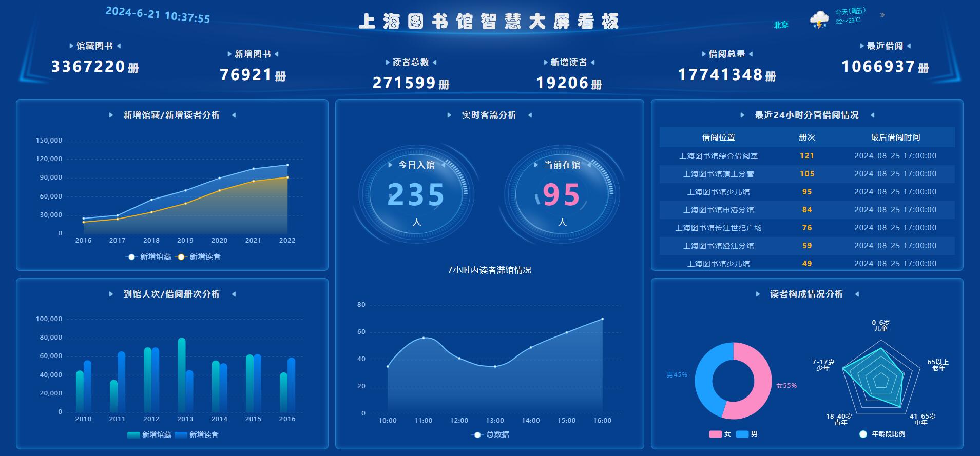
Task: Click the 借阅位置 column header
Action: coord(718,137)
